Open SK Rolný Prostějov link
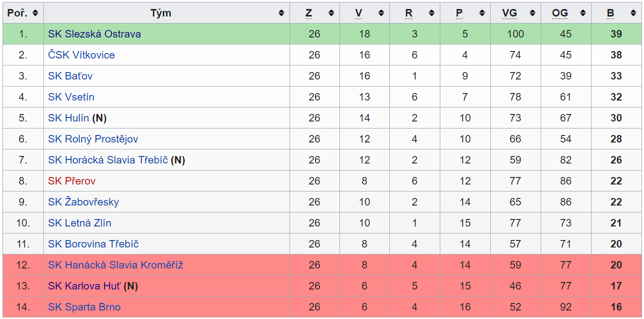 pyautogui.click(x=93, y=139)
